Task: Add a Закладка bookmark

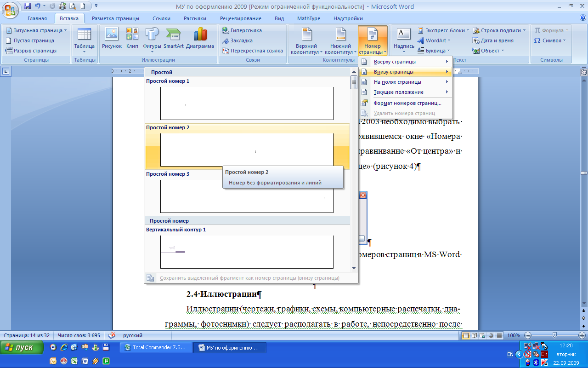Action: click(238, 40)
